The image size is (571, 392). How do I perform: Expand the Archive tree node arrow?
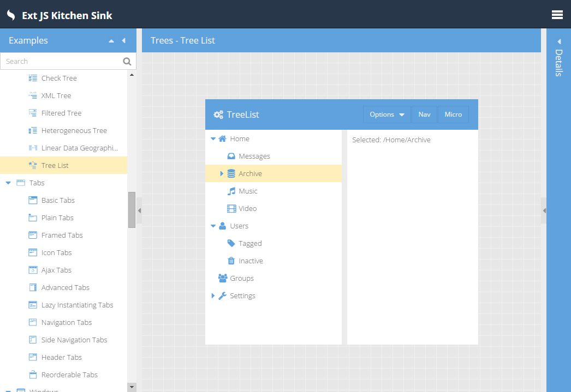(222, 174)
